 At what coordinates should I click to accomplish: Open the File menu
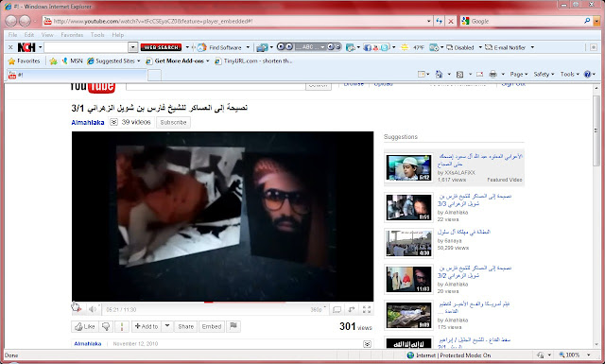tap(12, 35)
